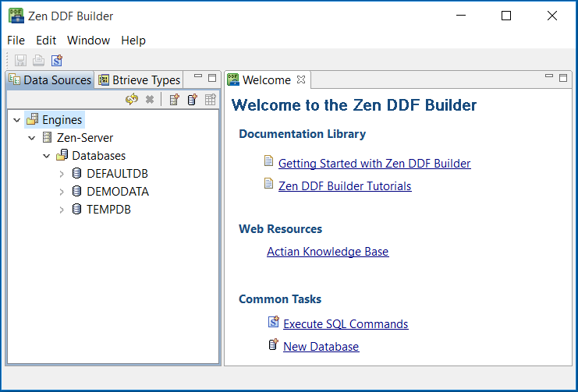
Task: Close the Welcome tab
Action: tap(301, 79)
